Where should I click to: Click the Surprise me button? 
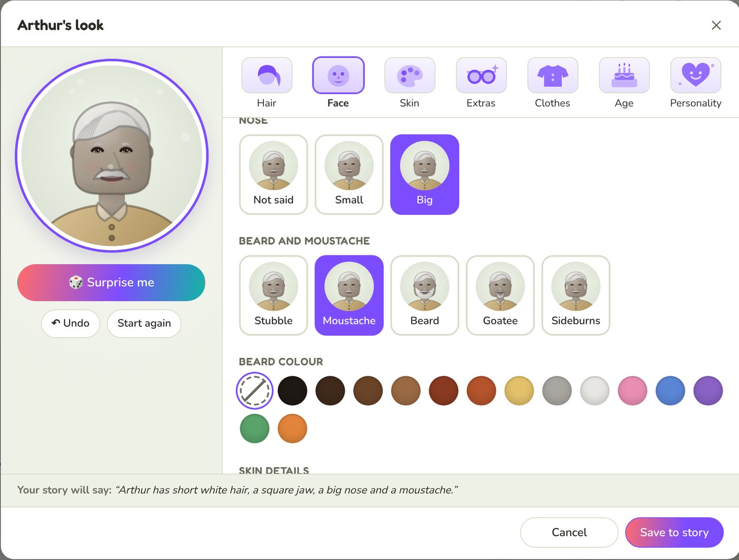(111, 282)
